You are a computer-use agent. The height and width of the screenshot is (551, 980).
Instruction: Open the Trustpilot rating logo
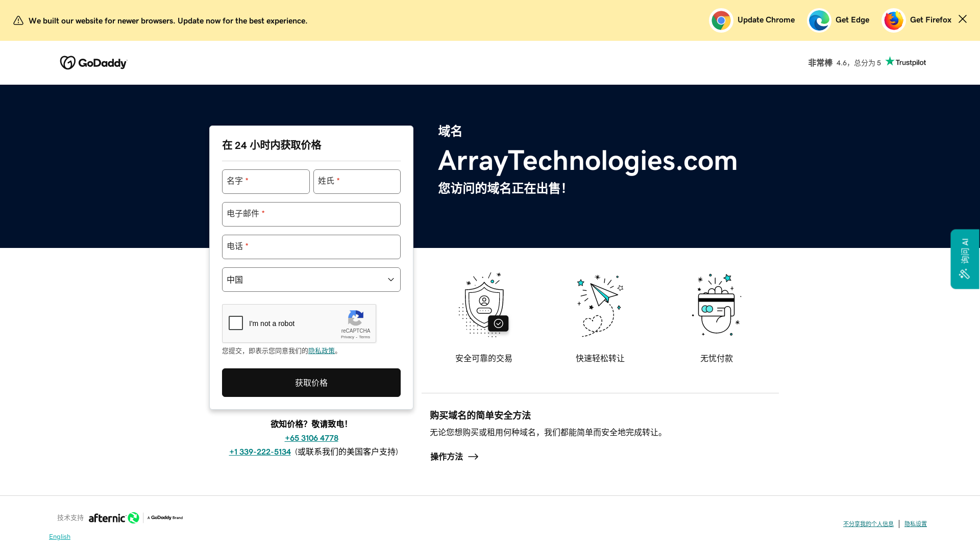pos(905,62)
